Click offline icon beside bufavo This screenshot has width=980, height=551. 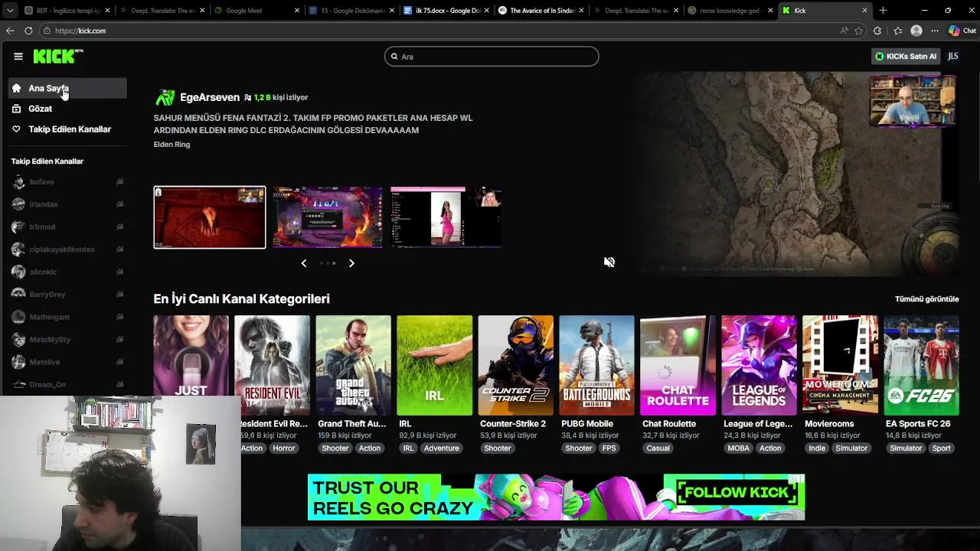119,182
